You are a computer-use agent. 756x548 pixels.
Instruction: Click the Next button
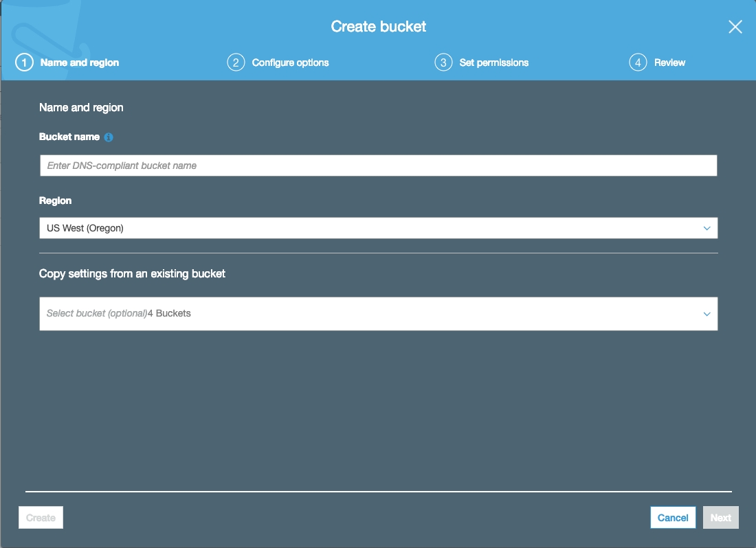(720, 518)
